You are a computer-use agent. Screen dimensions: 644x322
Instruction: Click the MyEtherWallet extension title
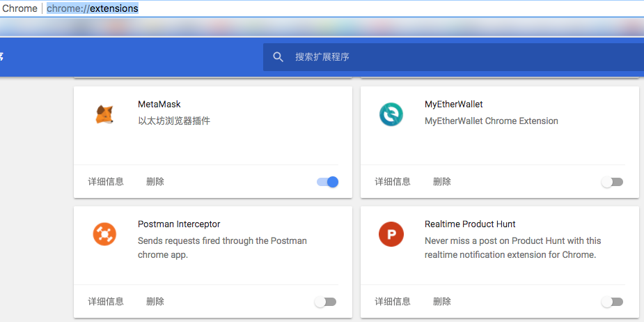pyautogui.click(x=454, y=105)
